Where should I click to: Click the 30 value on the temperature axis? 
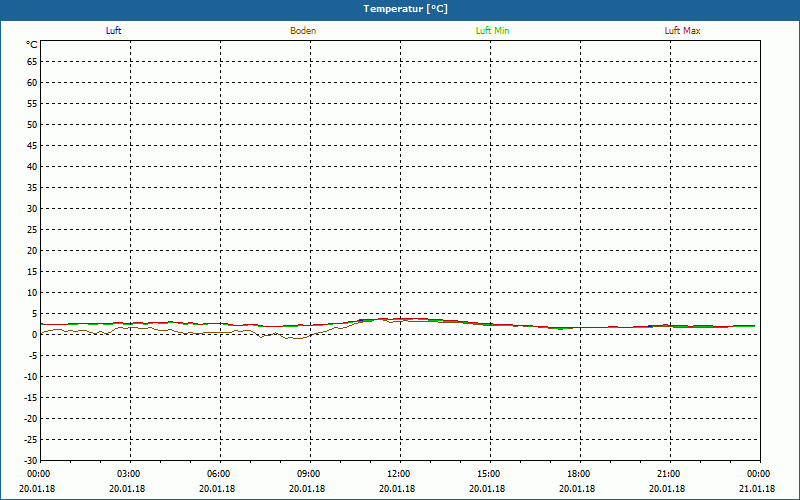(32, 209)
